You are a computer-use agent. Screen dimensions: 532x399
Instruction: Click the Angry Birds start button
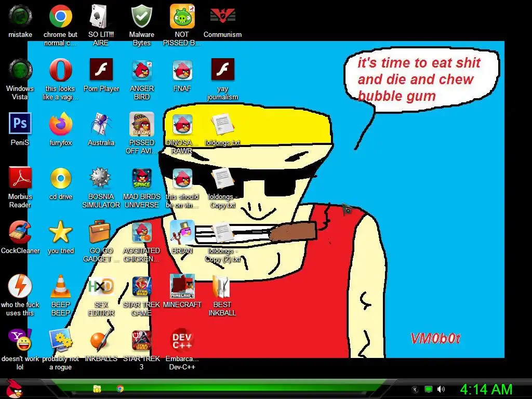14,389
